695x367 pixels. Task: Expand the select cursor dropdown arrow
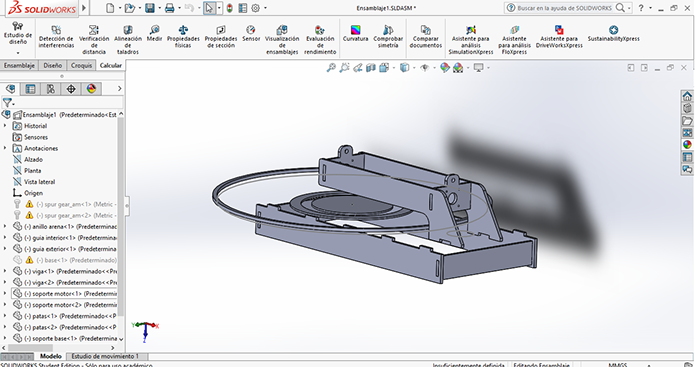(x=219, y=8)
